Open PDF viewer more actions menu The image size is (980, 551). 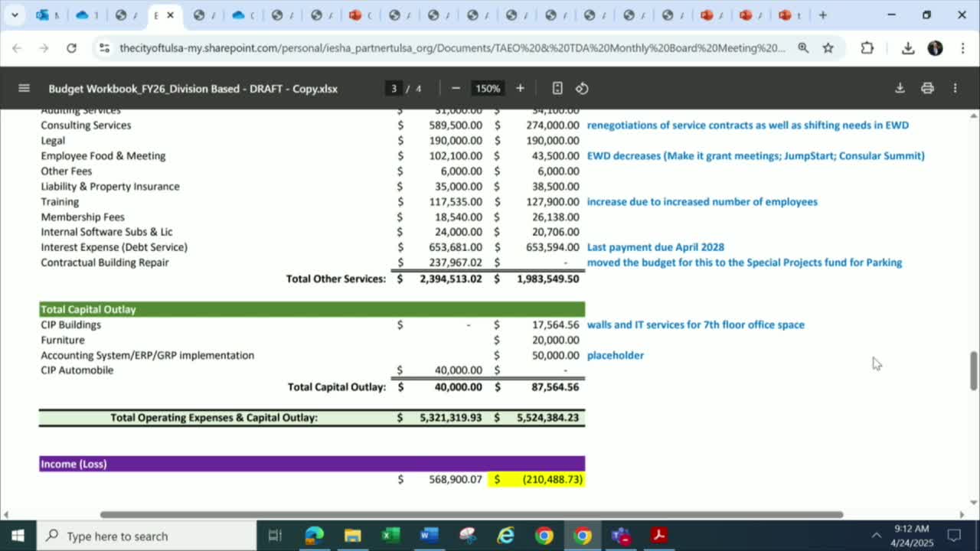[955, 88]
